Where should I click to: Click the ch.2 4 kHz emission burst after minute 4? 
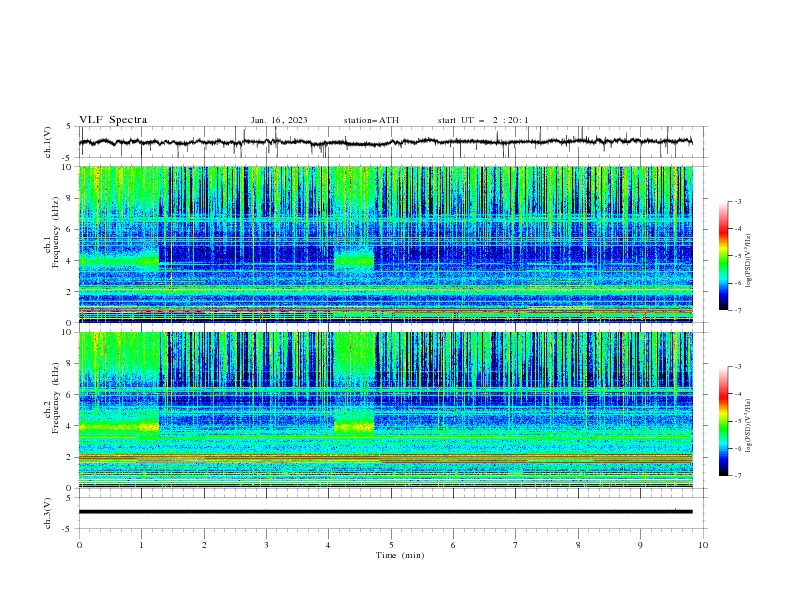pos(354,426)
